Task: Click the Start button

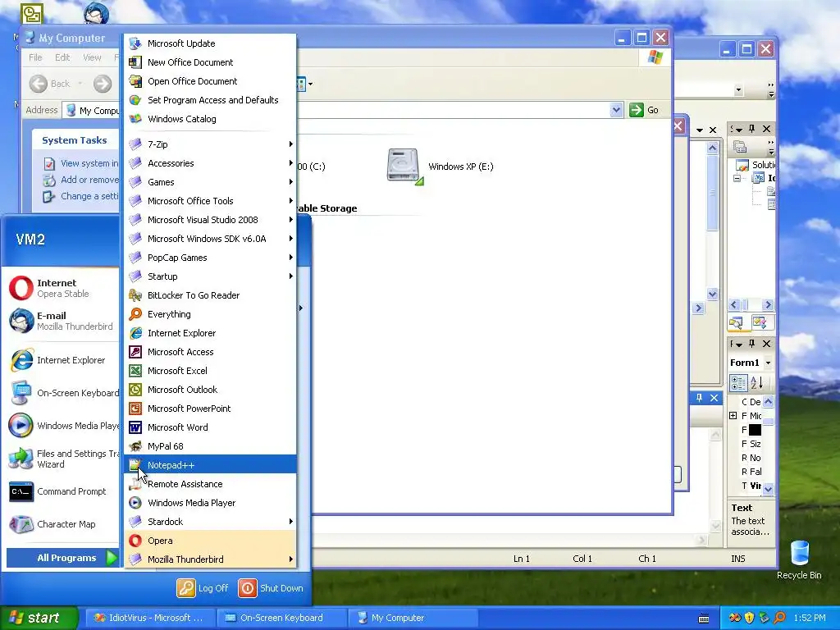Action: click(x=39, y=618)
